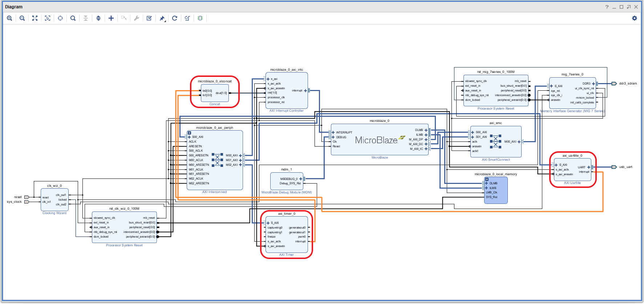Select the Diagram panel title tab
Image resolution: width=644 pixels, height=304 pixels.
click(x=14, y=7)
